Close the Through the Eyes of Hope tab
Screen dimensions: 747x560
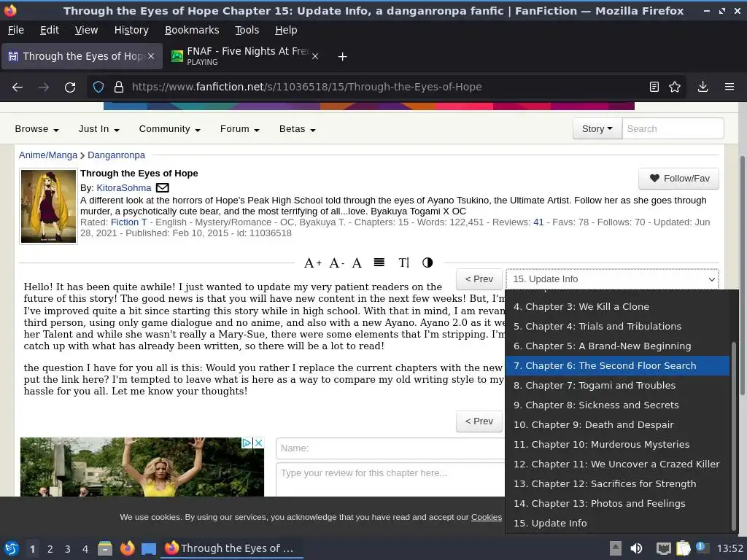[x=150, y=56]
